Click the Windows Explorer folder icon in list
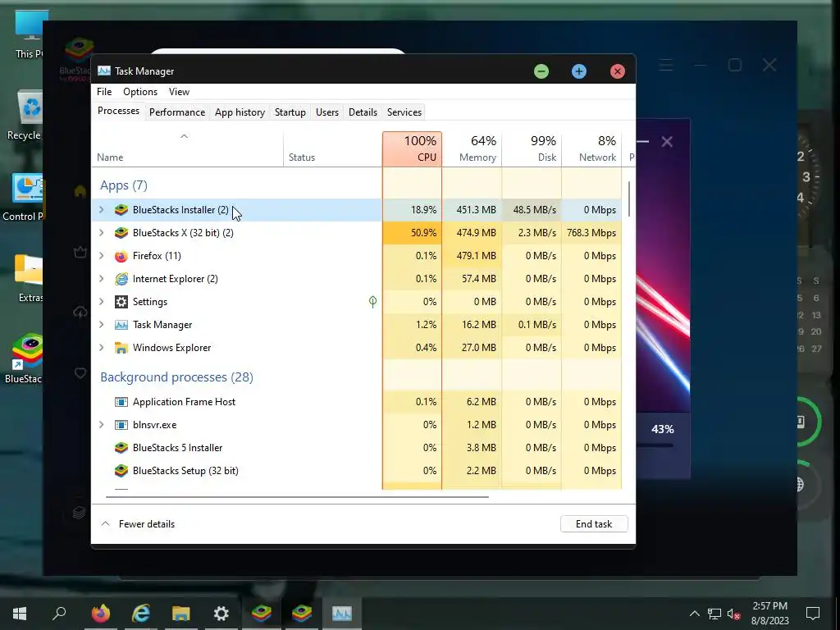This screenshot has height=630, width=840. [121, 348]
